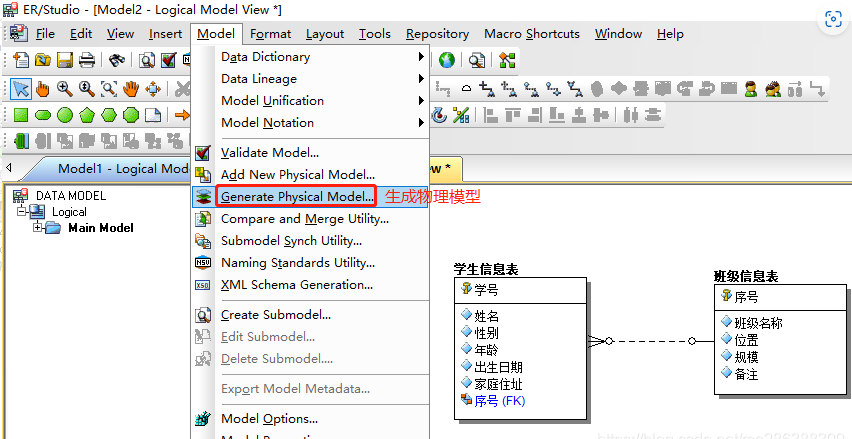Click the binoculars Find icon
The height and width of the screenshot is (439, 852).
point(116,60)
